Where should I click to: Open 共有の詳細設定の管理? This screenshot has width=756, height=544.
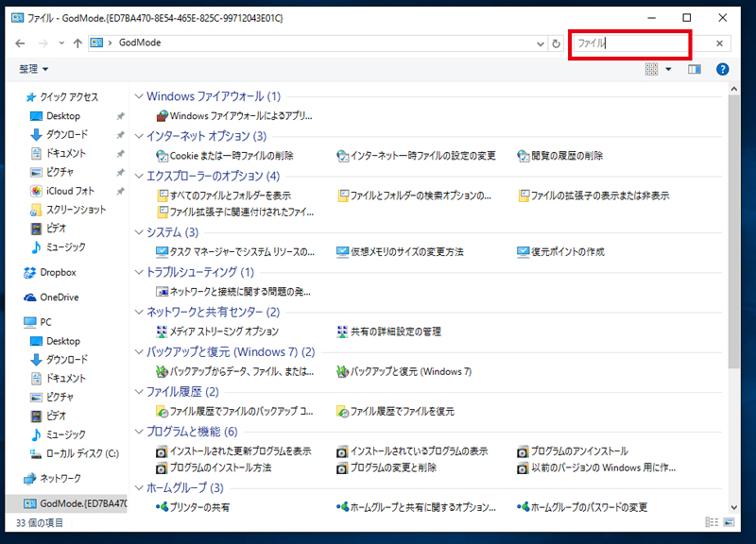pos(388,332)
